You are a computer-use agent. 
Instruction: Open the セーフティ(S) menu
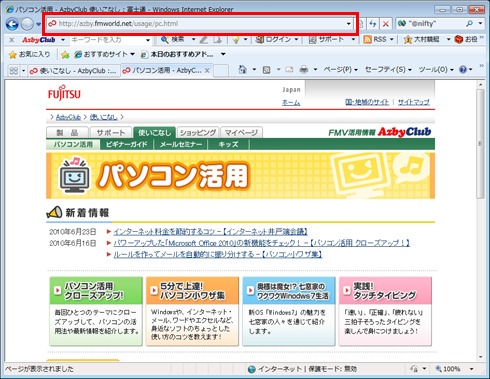coord(388,69)
